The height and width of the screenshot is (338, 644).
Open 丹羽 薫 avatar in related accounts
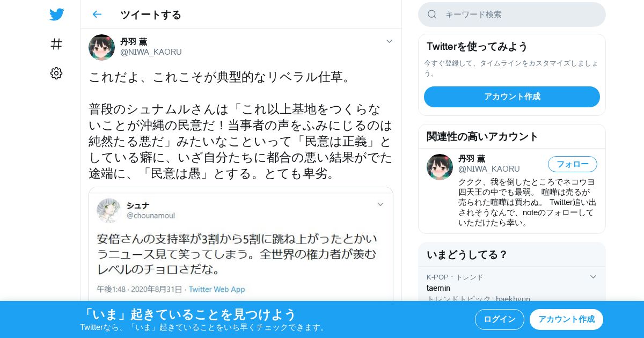click(x=440, y=167)
